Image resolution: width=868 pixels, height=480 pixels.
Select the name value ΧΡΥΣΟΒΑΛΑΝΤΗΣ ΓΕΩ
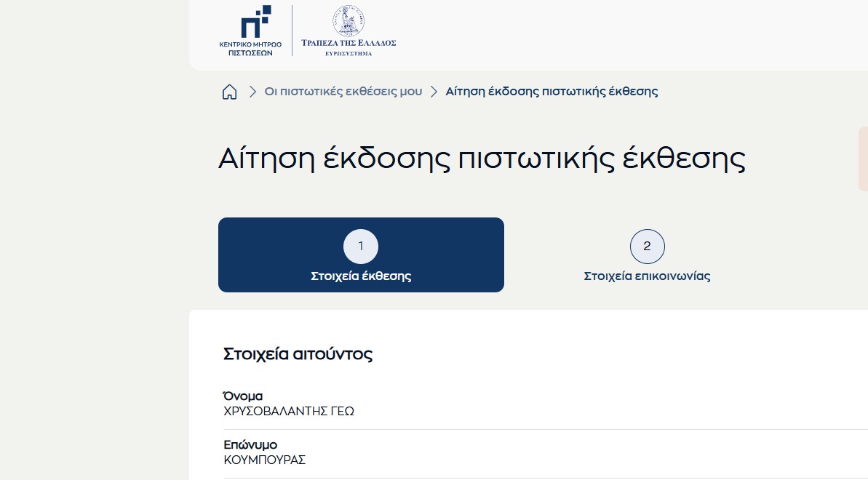pyautogui.click(x=289, y=412)
